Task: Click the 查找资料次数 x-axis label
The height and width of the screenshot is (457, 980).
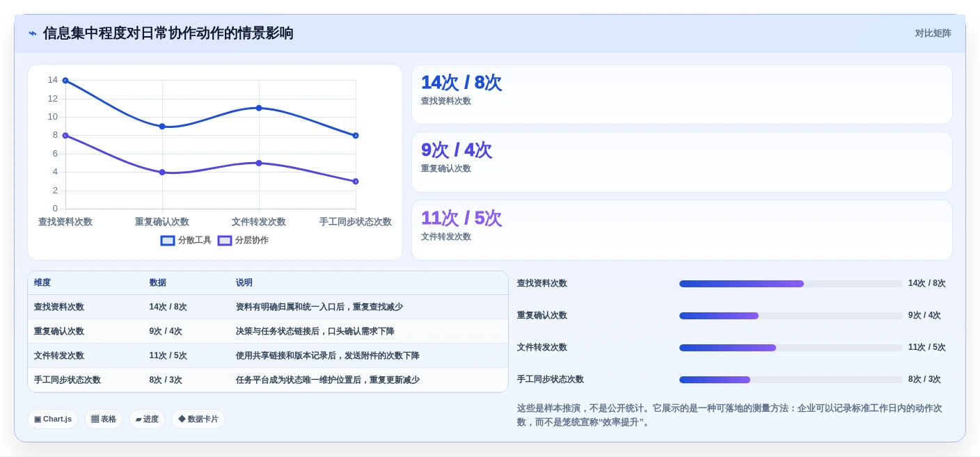Action: point(65,222)
